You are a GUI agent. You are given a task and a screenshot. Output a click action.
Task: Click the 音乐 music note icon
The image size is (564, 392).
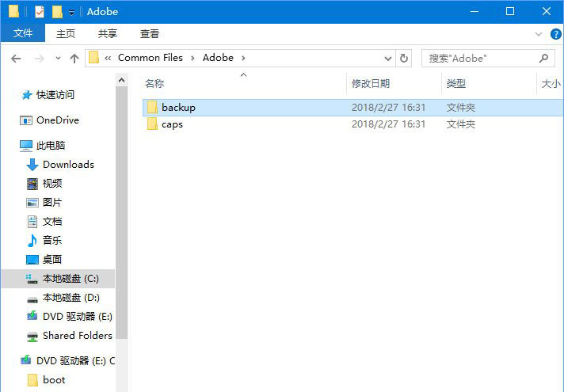click(x=32, y=241)
